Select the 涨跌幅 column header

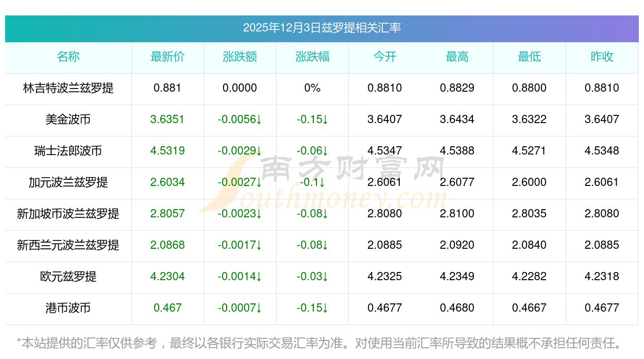click(x=312, y=57)
